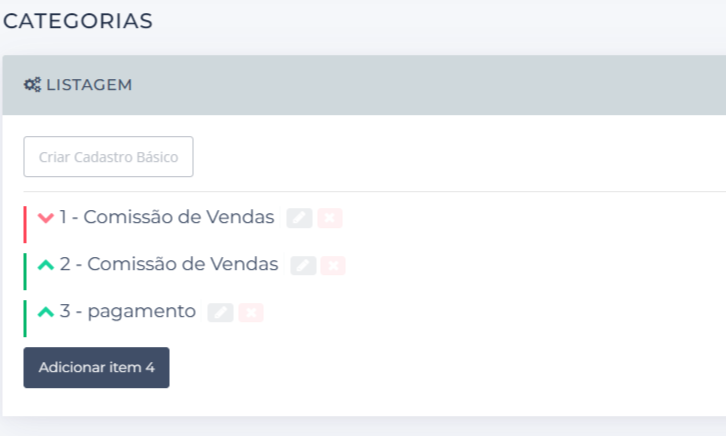Select the "2 - Comissão de Vendas" entry
Screen dimensions: 726x436
tap(168, 264)
